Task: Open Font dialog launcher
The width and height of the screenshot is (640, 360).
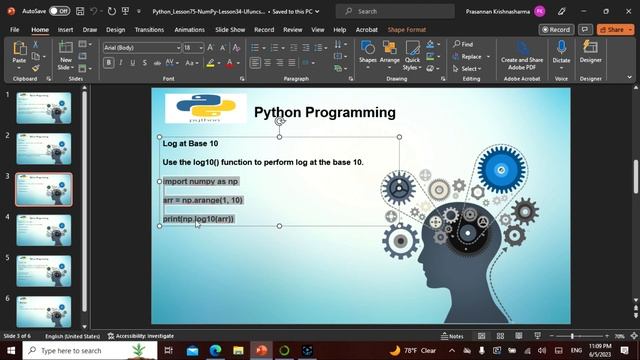Action: point(242,78)
